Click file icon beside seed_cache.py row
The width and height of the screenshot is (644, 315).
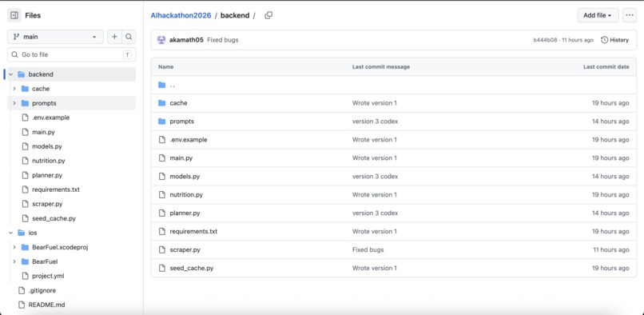(x=162, y=268)
